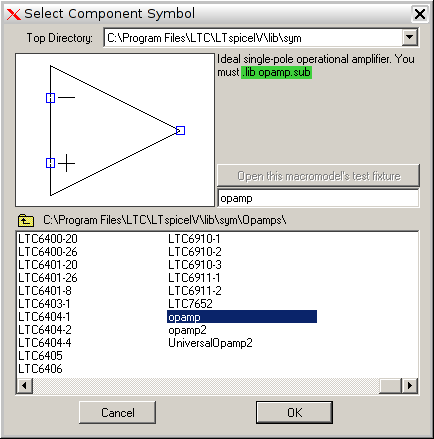Click the list scrollbar right arrow
The height and width of the screenshot is (439, 434).
410,386
